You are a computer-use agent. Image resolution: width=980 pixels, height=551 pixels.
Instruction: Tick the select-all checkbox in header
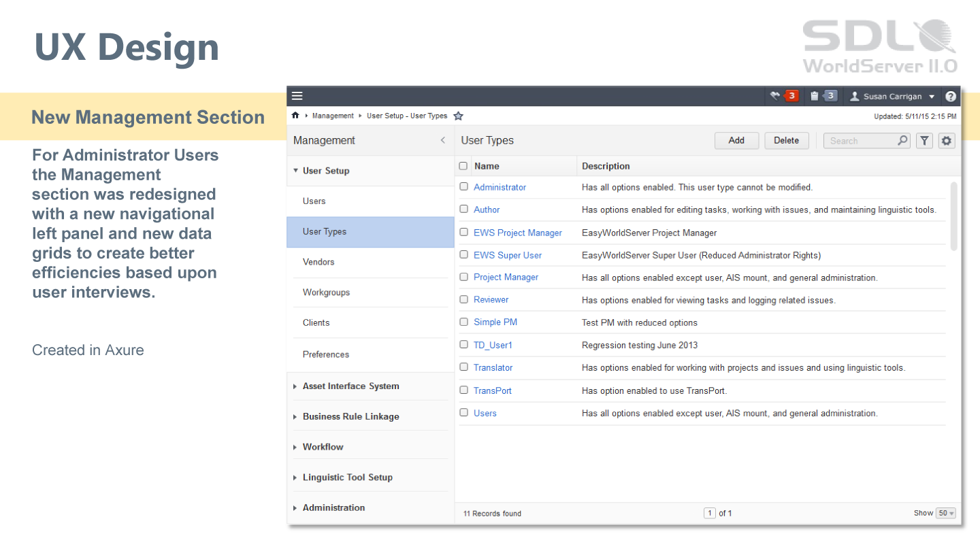tap(463, 166)
